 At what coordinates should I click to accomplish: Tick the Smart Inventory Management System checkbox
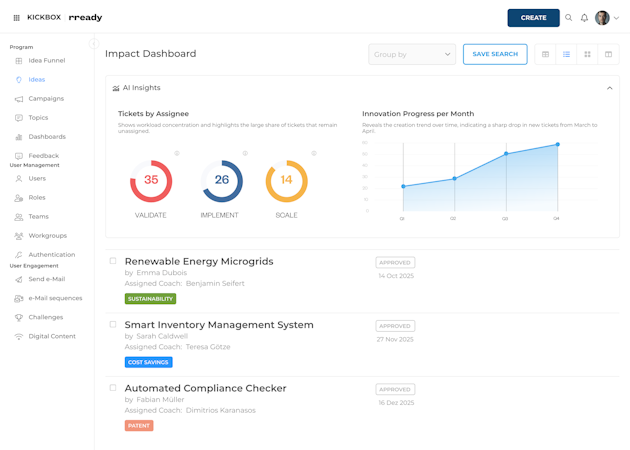point(113,324)
